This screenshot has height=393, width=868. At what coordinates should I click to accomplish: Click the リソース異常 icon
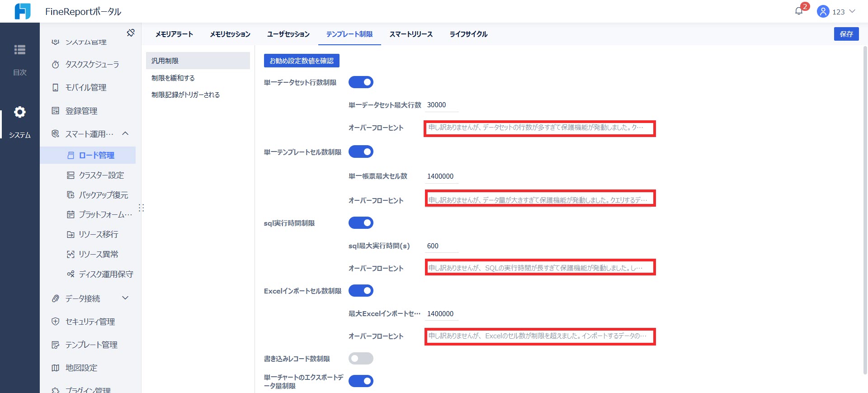[71, 255]
